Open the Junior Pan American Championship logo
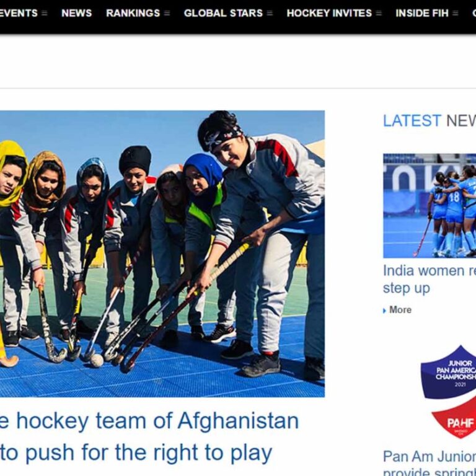Screen dimensions: 476x476 448,392
